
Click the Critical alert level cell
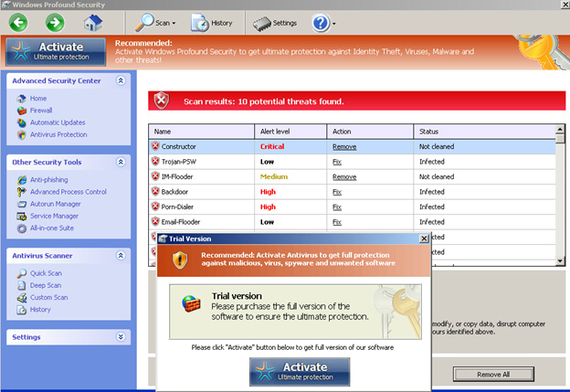[x=272, y=146]
